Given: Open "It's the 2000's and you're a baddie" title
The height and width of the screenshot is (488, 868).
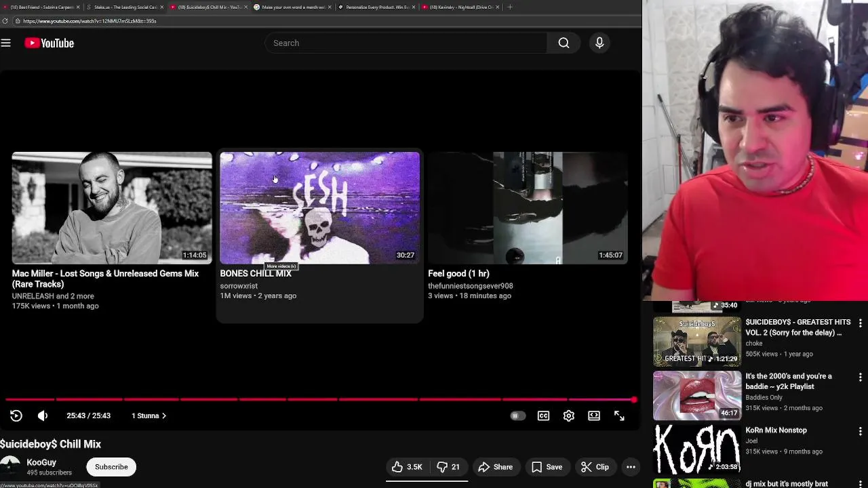Looking at the screenshot, I should (789, 382).
